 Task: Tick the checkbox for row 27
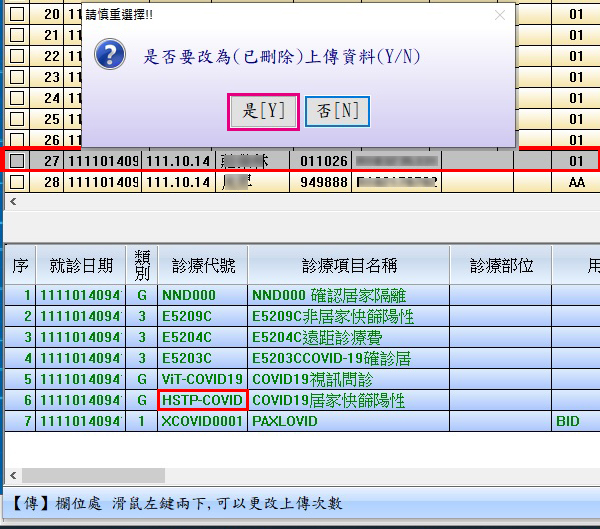pyautogui.click(x=17, y=160)
